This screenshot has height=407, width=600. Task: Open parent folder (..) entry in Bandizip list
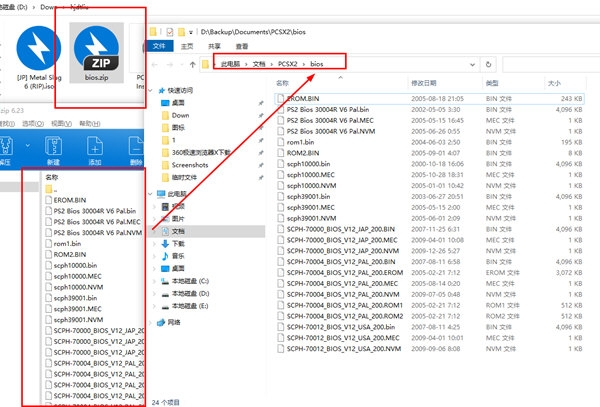point(51,189)
